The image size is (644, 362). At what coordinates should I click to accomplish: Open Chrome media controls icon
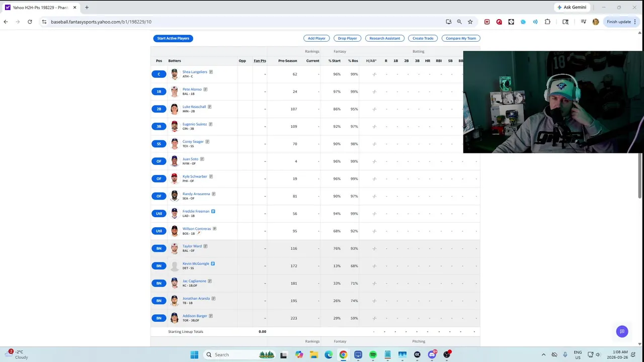tap(583, 22)
